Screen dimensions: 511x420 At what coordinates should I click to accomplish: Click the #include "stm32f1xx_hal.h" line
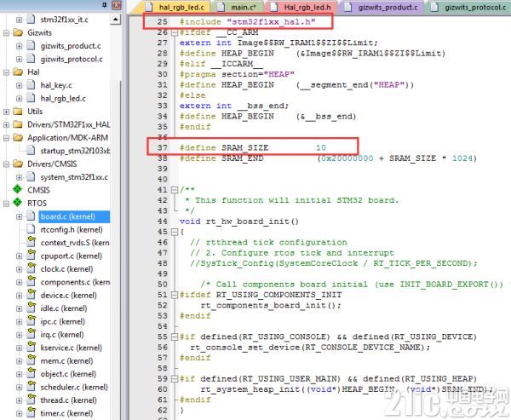coord(247,22)
